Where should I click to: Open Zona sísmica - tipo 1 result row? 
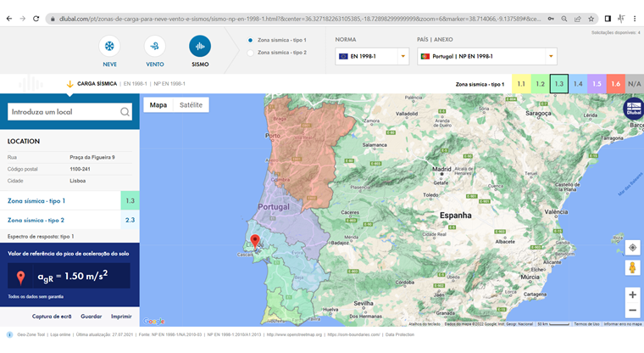click(x=69, y=201)
